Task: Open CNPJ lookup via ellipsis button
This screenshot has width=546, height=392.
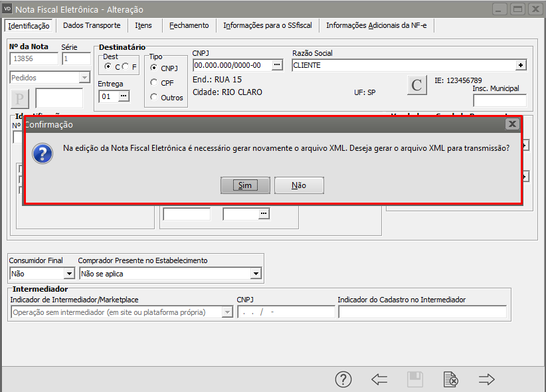Action: coord(278,65)
